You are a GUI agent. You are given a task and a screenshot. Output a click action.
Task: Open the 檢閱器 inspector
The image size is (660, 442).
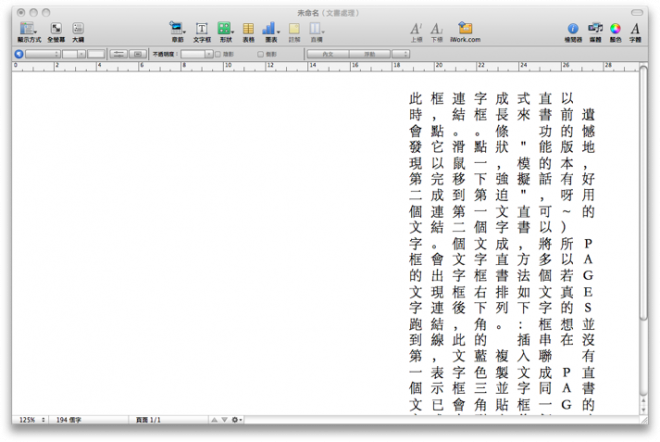coord(573,29)
